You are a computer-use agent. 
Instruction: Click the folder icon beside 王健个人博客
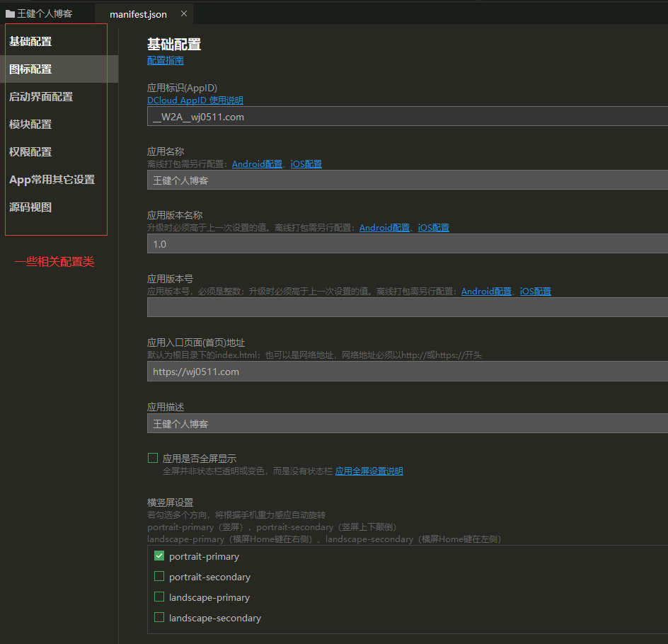click(x=9, y=12)
